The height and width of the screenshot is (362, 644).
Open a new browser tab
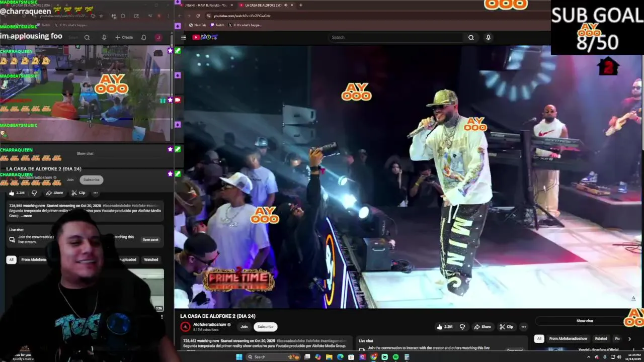(301, 5)
